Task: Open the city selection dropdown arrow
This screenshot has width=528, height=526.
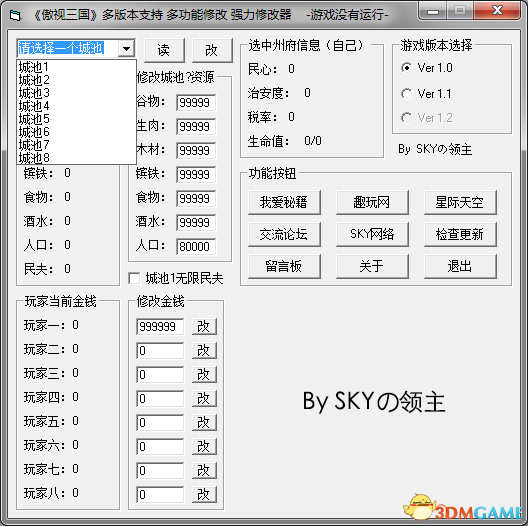Action: 126,48
